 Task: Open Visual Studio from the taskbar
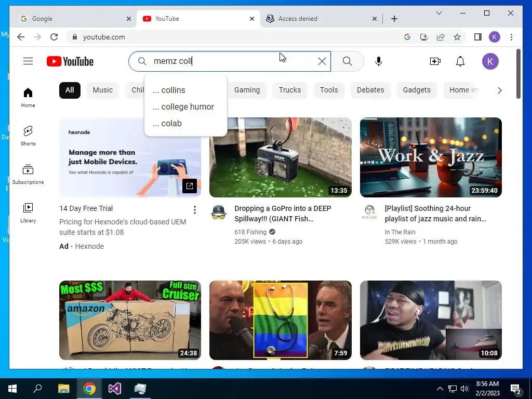114,389
